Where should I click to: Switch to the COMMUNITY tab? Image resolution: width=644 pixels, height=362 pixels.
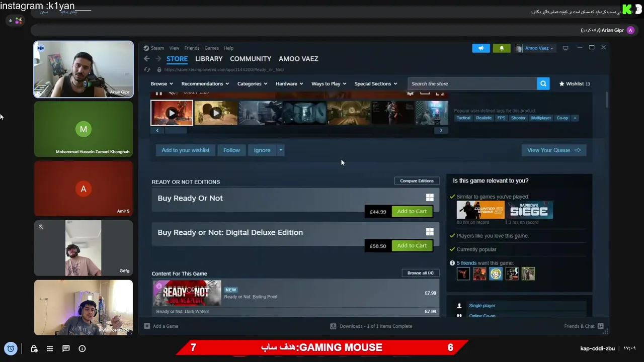pyautogui.click(x=251, y=59)
